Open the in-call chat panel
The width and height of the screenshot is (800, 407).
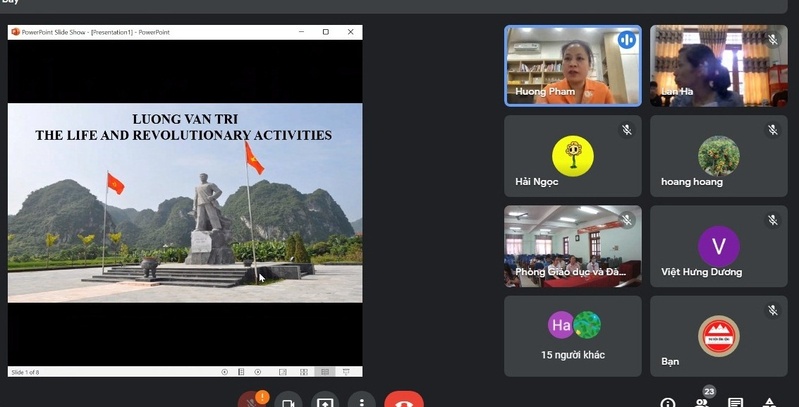click(735, 403)
